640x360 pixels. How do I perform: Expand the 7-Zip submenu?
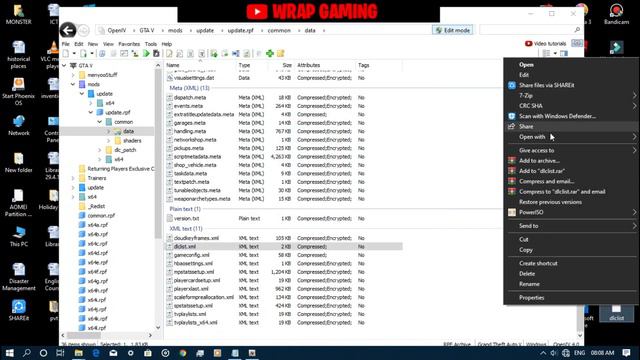coord(571,96)
